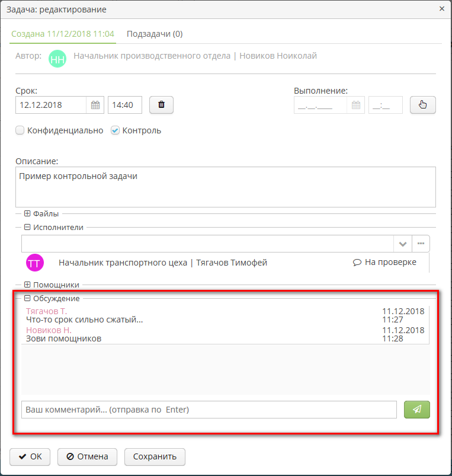
Task: Click the trash icon to clear deadline
Action: pyautogui.click(x=161, y=105)
